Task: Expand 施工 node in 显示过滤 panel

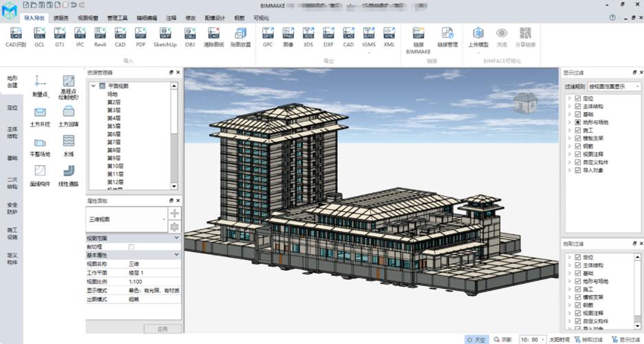Action: coord(569,130)
